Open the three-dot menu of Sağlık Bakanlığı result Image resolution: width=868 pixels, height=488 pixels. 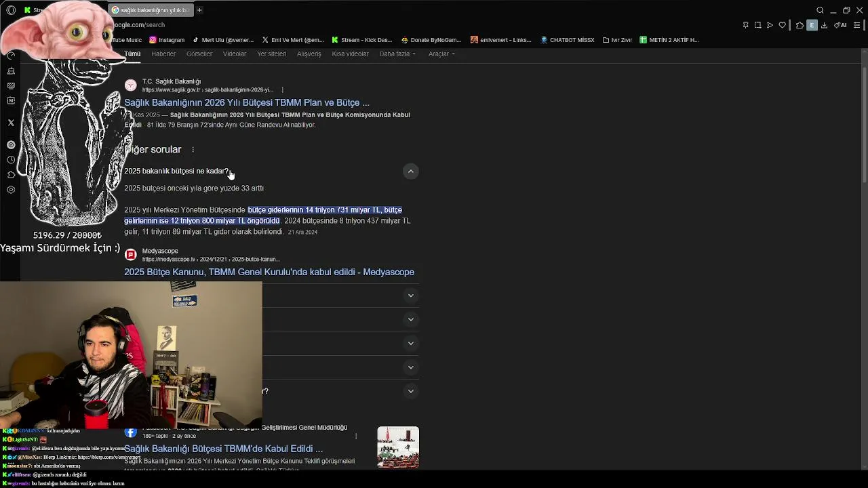click(x=282, y=89)
